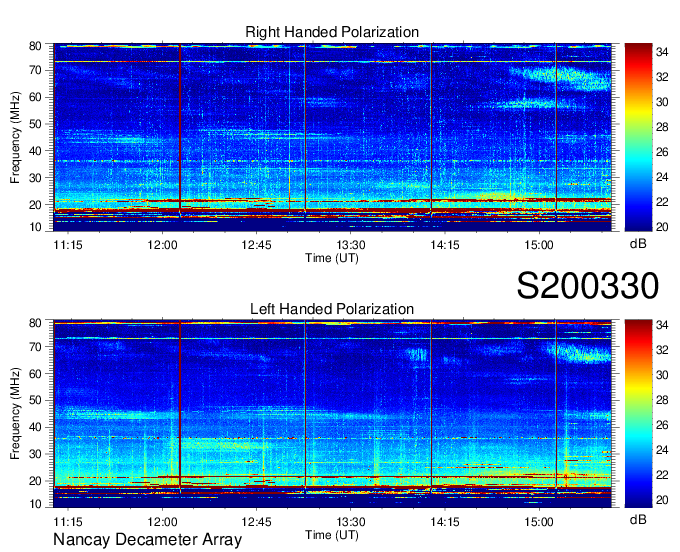
Task: Click the "34" value on the upper colorbar scale
Action: (662, 52)
